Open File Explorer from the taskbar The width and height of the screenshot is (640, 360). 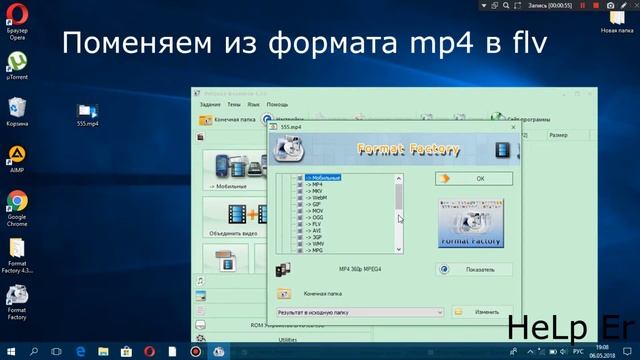(103, 351)
